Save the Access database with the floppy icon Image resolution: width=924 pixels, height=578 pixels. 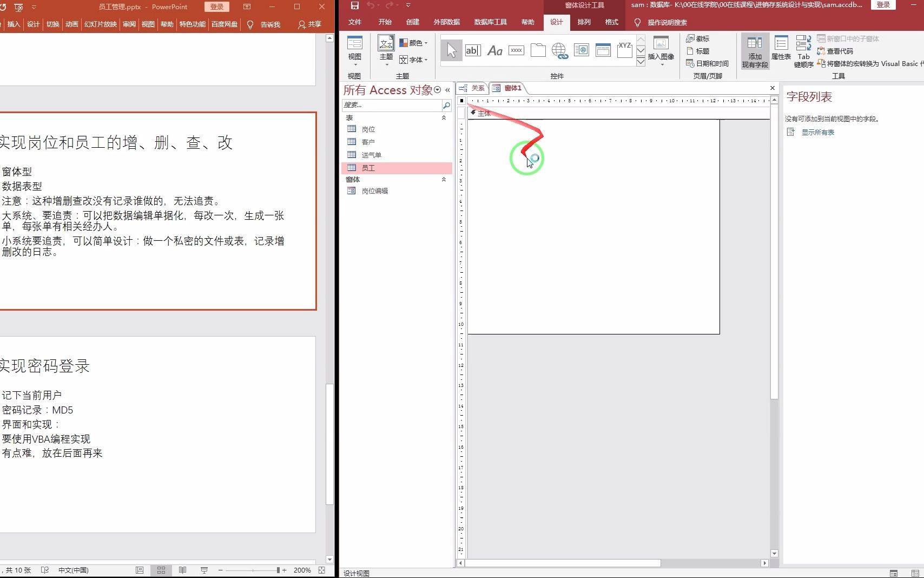click(x=355, y=5)
